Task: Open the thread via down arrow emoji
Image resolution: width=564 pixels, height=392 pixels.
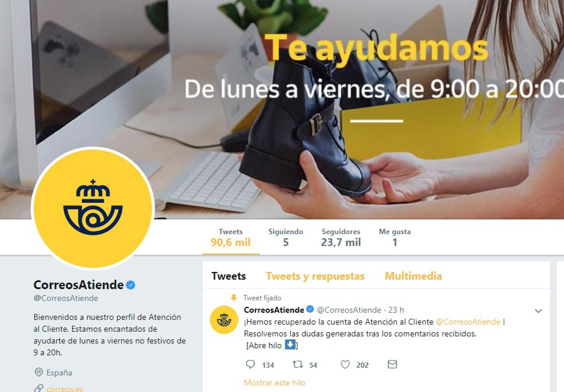Action: (x=290, y=345)
